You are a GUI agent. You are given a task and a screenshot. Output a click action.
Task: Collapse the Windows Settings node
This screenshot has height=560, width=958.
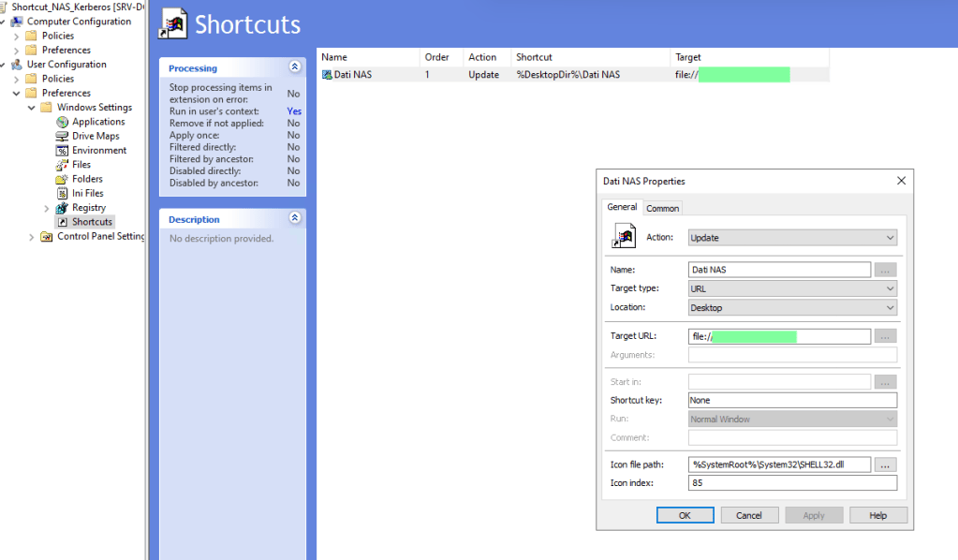tap(31, 108)
